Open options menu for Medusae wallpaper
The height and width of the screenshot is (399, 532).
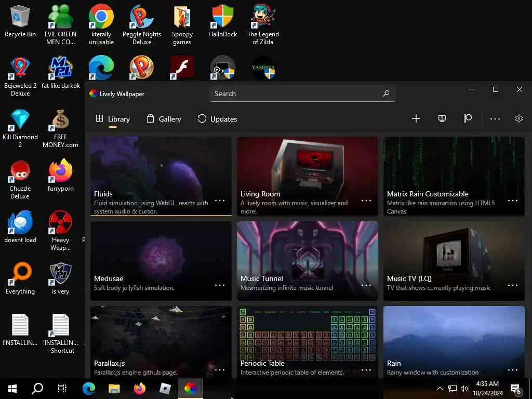[220, 285]
